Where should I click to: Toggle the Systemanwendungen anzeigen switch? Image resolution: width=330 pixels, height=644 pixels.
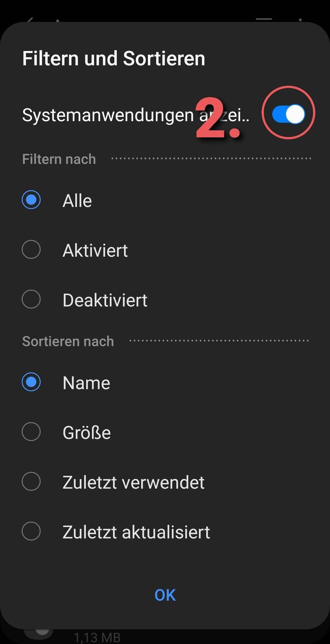(288, 114)
